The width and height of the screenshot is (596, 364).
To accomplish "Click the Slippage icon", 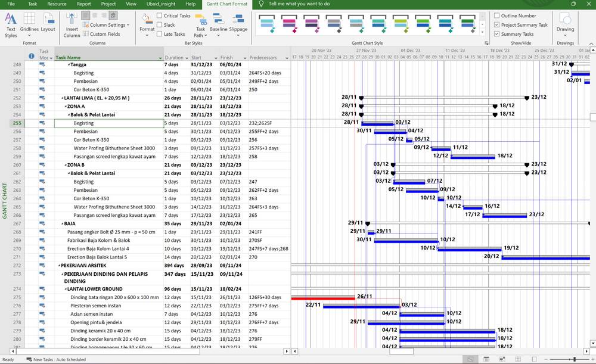I will click(x=238, y=24).
